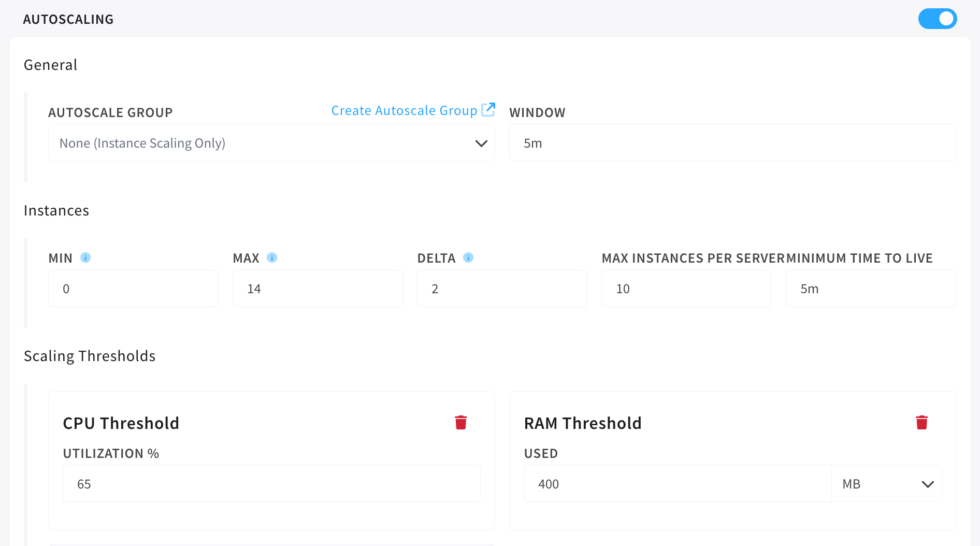The height and width of the screenshot is (546, 980).
Task: Click the Instances section heading
Action: click(x=56, y=211)
